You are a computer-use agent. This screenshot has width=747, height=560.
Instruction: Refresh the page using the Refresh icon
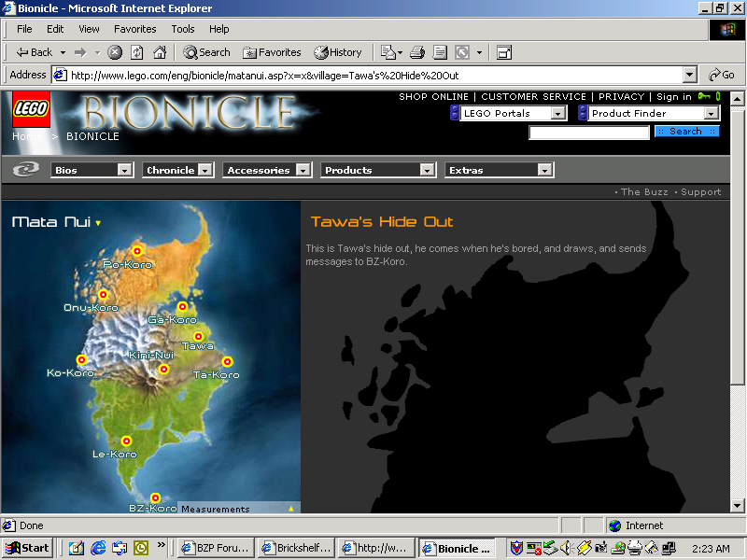137,52
